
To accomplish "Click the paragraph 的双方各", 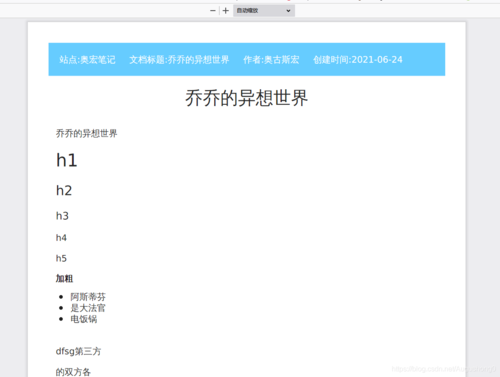I will click(x=73, y=372).
